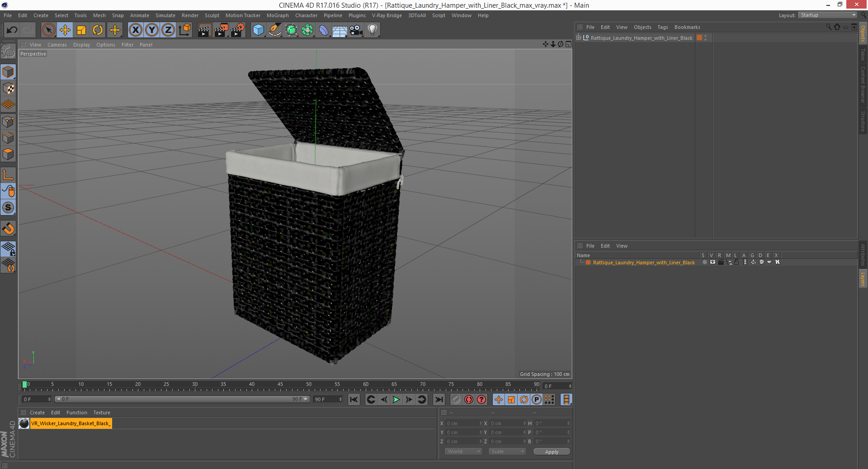868x469 pixels.
Task: Enable Axis mode icon
Action: click(8, 174)
